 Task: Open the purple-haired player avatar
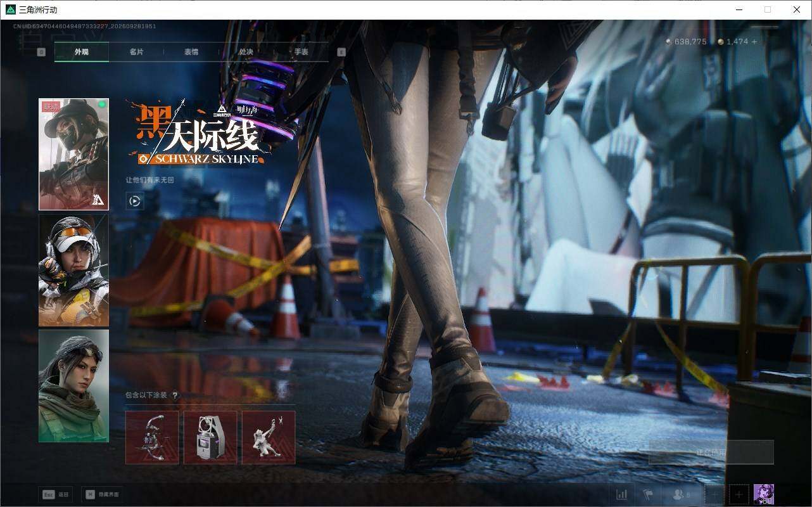coord(763,494)
